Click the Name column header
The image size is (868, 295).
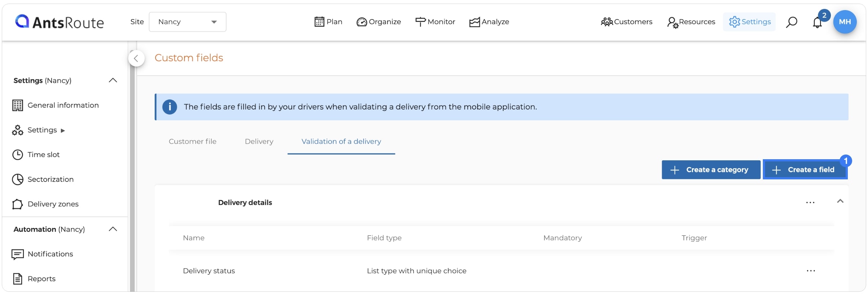tap(194, 238)
